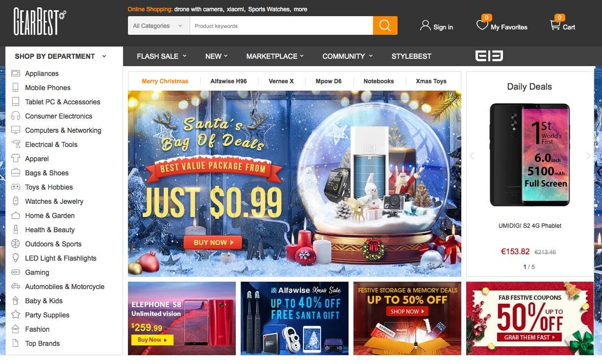
Task: Click the My Favorites heart icon
Action: [482, 25]
